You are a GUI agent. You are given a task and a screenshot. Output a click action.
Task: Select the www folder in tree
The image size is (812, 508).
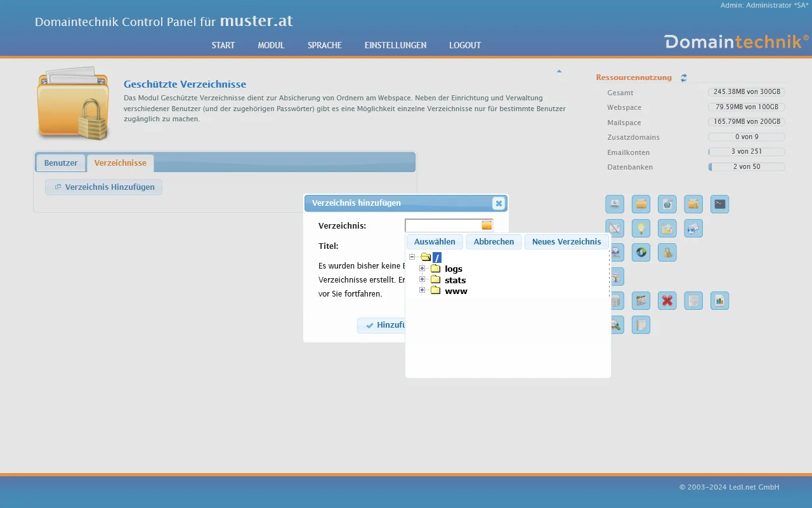pyautogui.click(x=455, y=291)
